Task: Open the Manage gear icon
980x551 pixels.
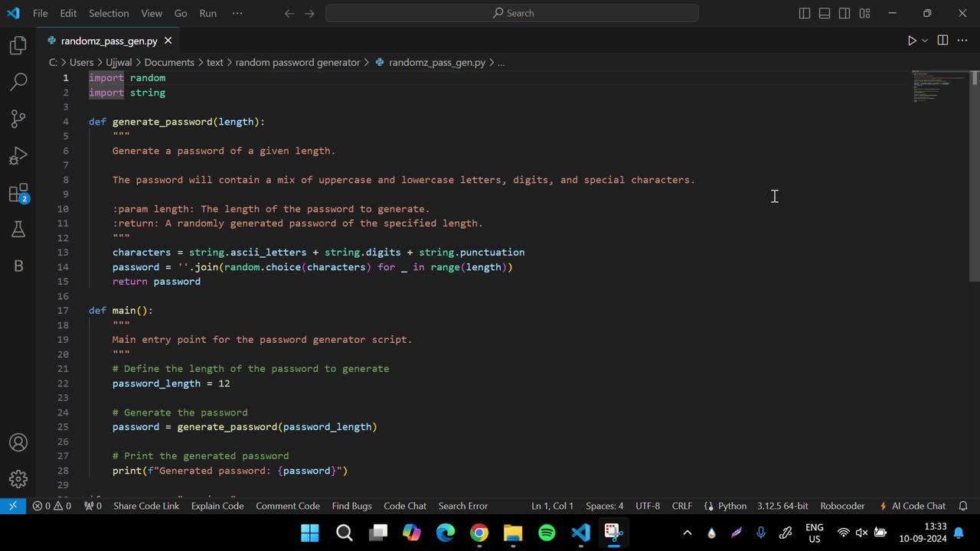Action: (x=18, y=479)
